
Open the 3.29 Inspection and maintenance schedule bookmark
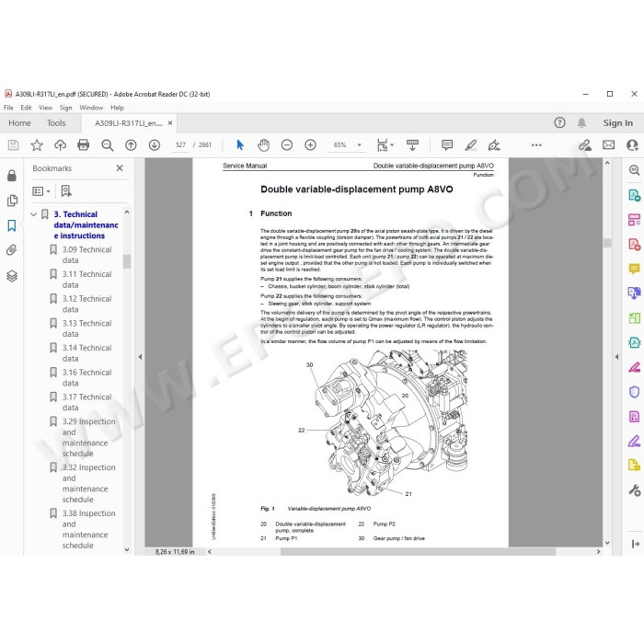click(88, 437)
